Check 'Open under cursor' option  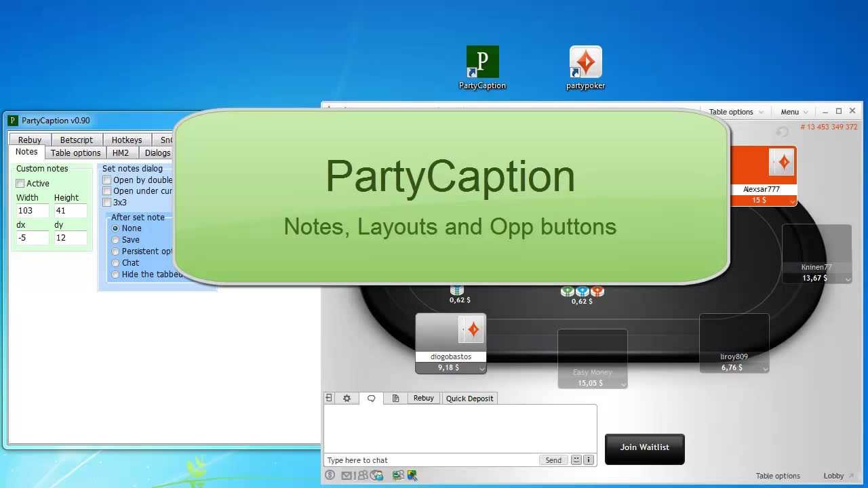click(107, 191)
